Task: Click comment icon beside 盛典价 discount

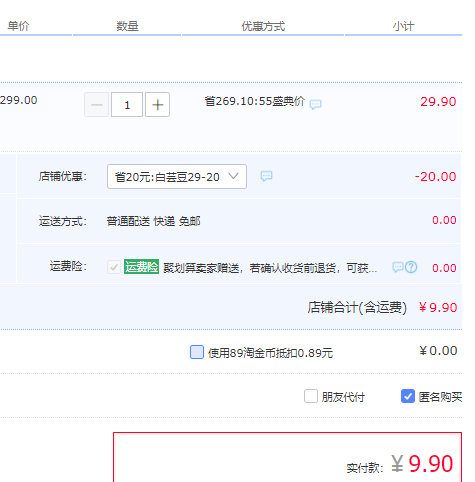Action: click(315, 105)
